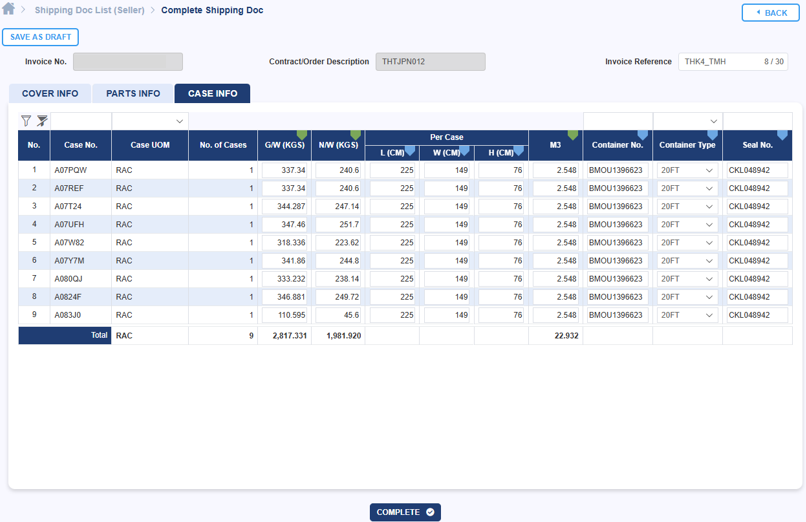Click the SAVE AS DRAFT button
This screenshot has width=806, height=522.
pos(40,37)
